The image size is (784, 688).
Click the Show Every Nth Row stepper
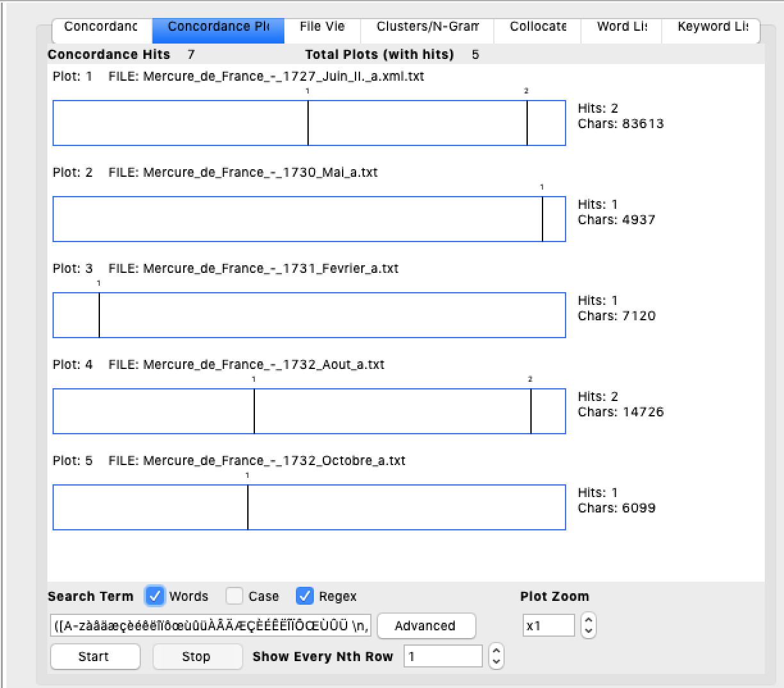(496, 656)
